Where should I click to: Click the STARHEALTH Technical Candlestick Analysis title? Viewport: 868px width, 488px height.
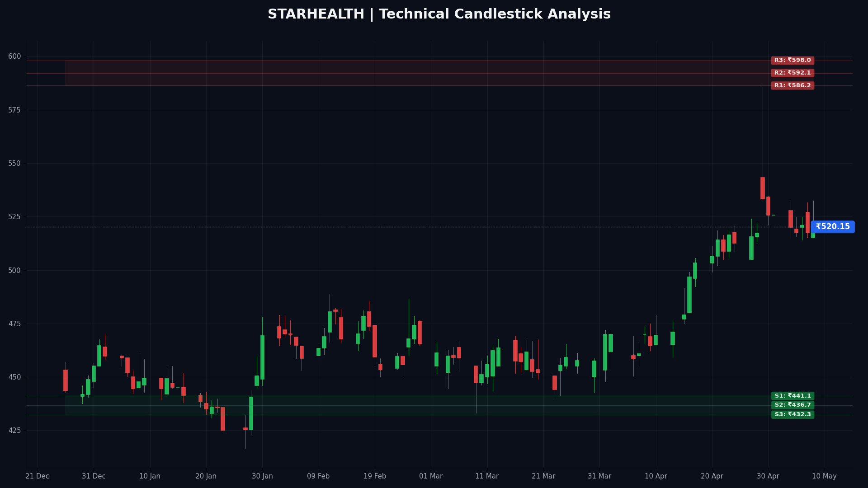pos(439,14)
